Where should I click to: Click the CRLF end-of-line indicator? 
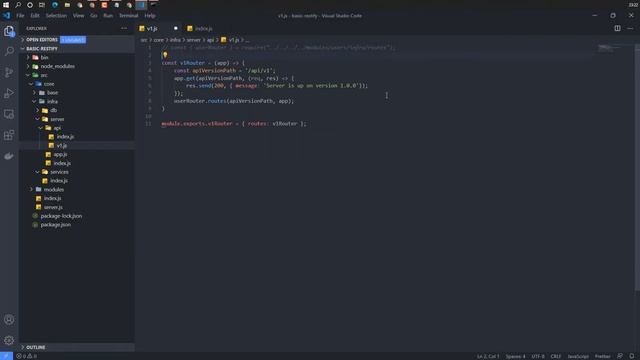pyautogui.click(x=556, y=356)
